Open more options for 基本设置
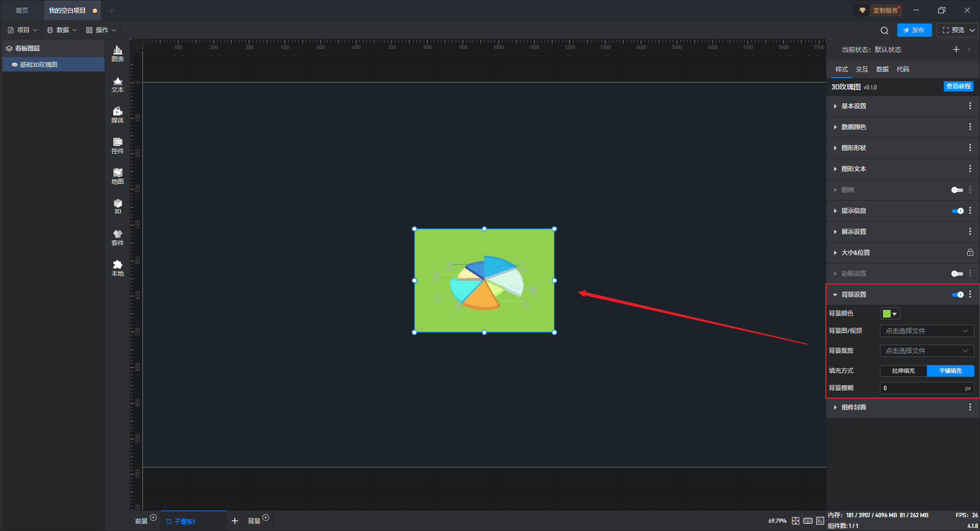This screenshot has width=980, height=531. (x=970, y=106)
